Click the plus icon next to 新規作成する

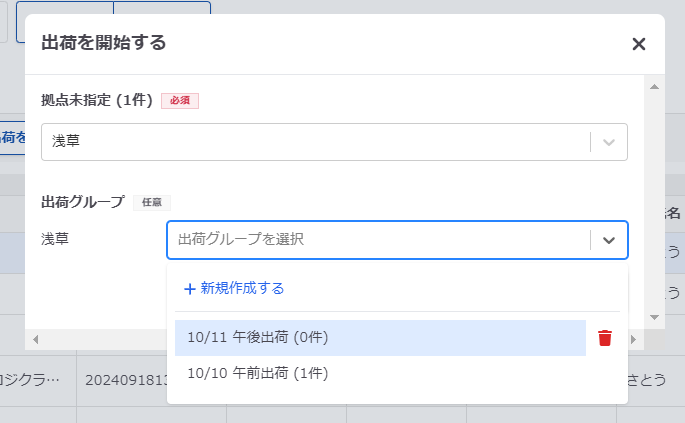[189, 289]
